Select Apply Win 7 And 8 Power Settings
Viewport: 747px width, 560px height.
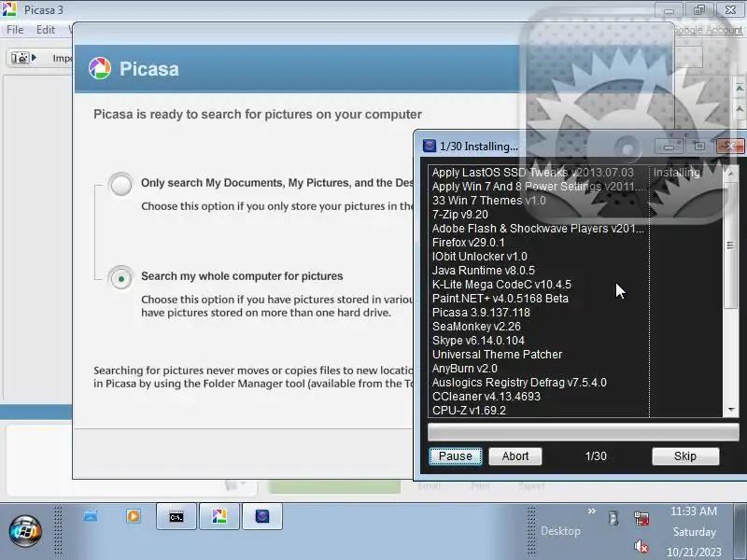(x=539, y=186)
